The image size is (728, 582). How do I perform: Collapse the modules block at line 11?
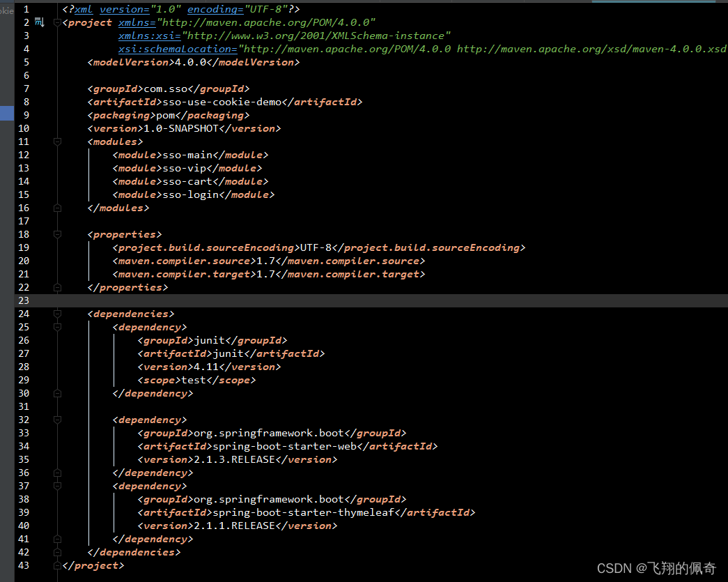[58, 141]
